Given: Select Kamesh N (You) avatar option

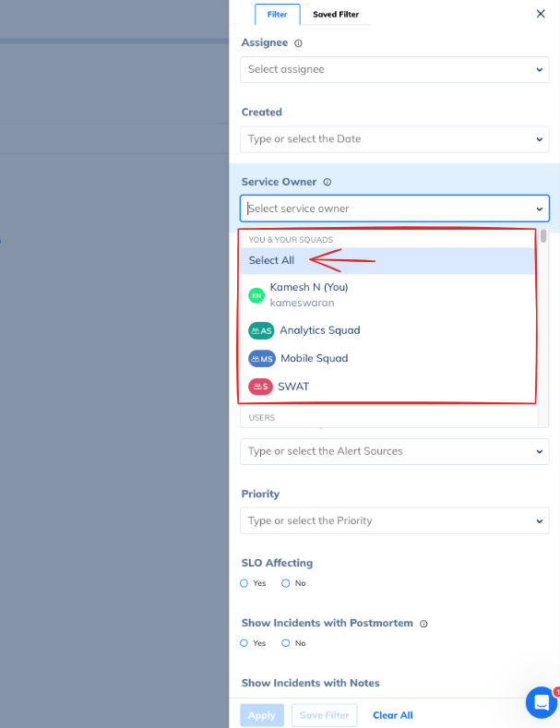Looking at the screenshot, I should click(256, 295).
